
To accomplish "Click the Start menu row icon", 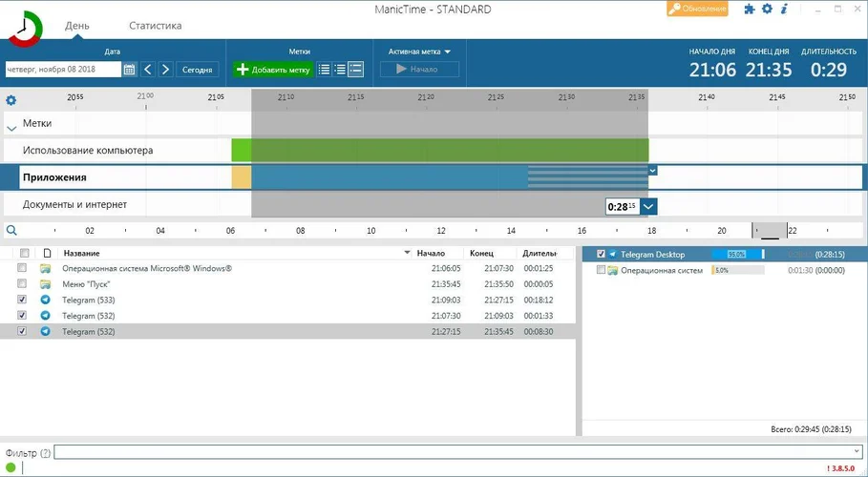I will tap(46, 284).
